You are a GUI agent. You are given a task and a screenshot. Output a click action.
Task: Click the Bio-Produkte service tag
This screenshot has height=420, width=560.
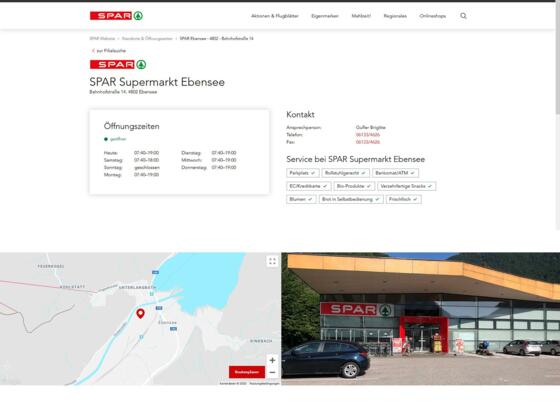coord(354,186)
